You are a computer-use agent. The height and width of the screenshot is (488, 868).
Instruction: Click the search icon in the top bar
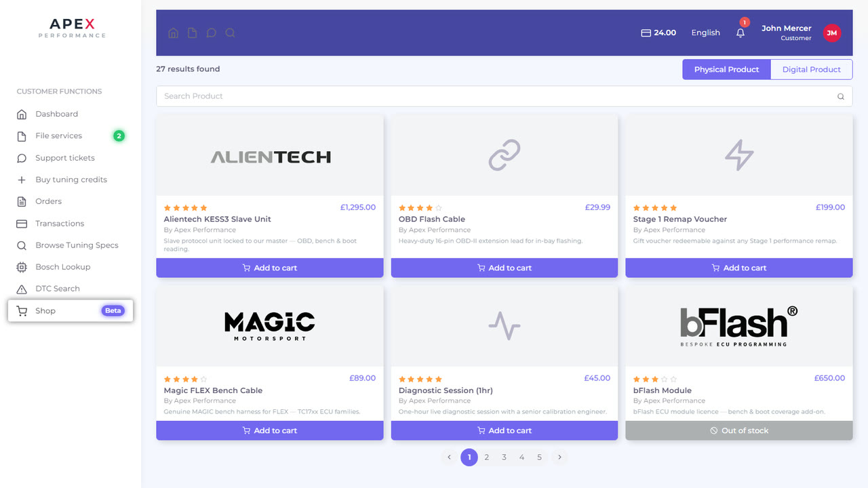pos(231,33)
